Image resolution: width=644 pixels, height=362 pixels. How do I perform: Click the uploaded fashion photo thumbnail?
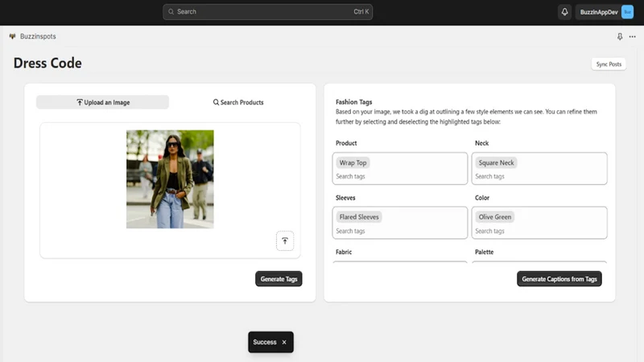(x=170, y=179)
